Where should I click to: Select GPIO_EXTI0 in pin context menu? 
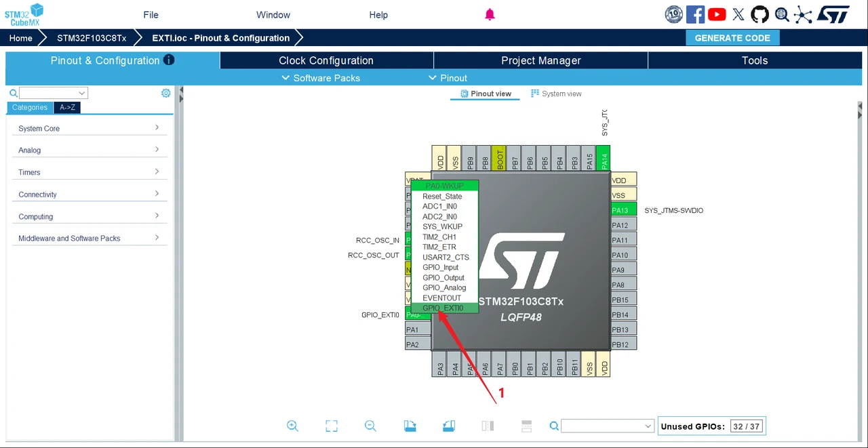(444, 308)
